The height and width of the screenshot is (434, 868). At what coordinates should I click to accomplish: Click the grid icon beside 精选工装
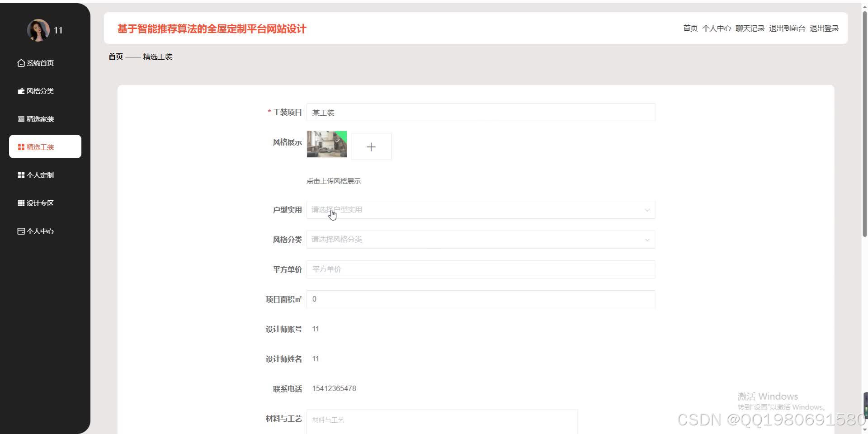point(21,147)
